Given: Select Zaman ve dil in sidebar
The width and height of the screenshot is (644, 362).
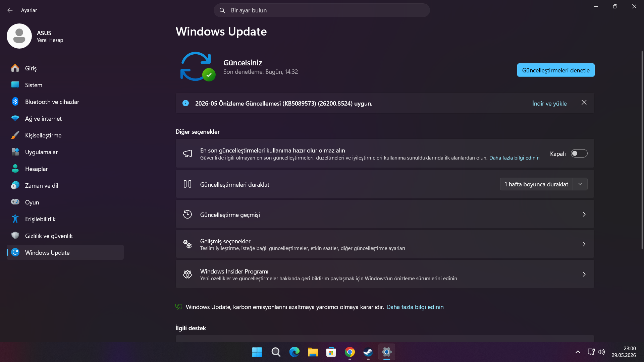Looking at the screenshot, I should point(65,185).
